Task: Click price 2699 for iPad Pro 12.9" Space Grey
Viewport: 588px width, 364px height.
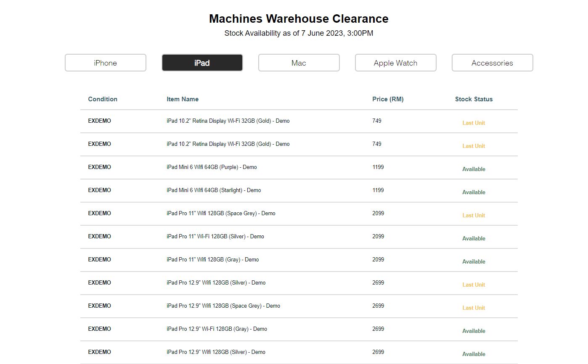Action: tap(378, 306)
